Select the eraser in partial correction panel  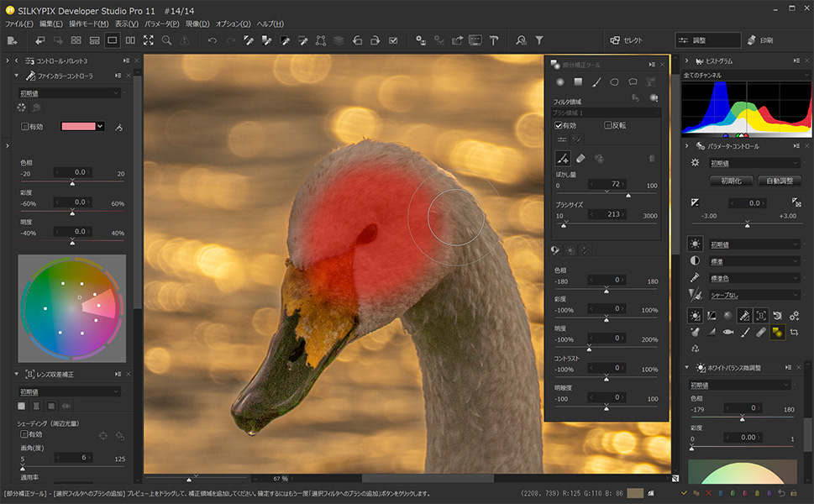coord(581,158)
